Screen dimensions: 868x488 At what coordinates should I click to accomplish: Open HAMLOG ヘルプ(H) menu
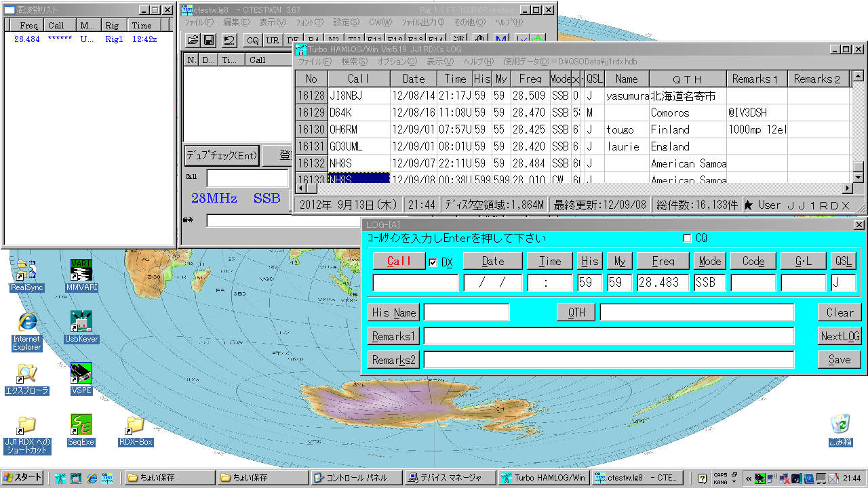click(x=477, y=62)
